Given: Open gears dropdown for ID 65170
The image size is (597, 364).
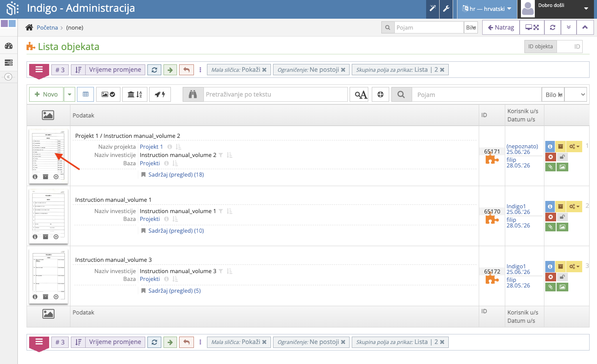Looking at the screenshot, I should click(x=574, y=206).
